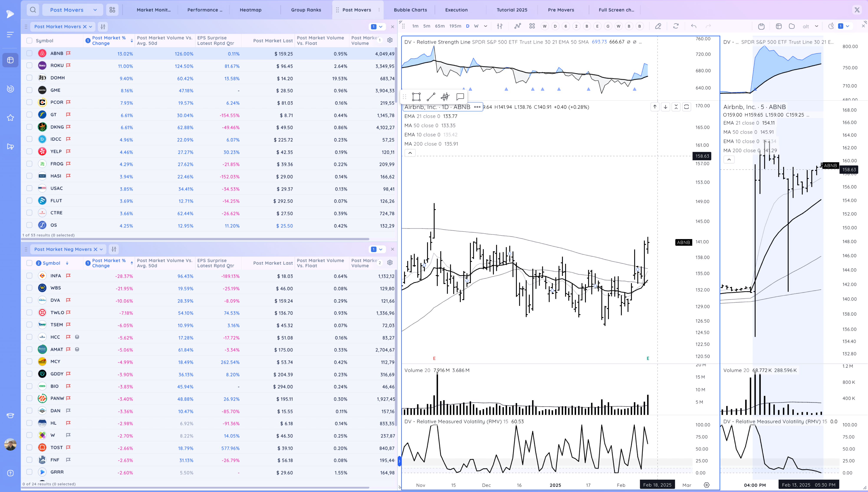Open the add widget grid icon
The image size is (868, 492).
click(x=112, y=10)
